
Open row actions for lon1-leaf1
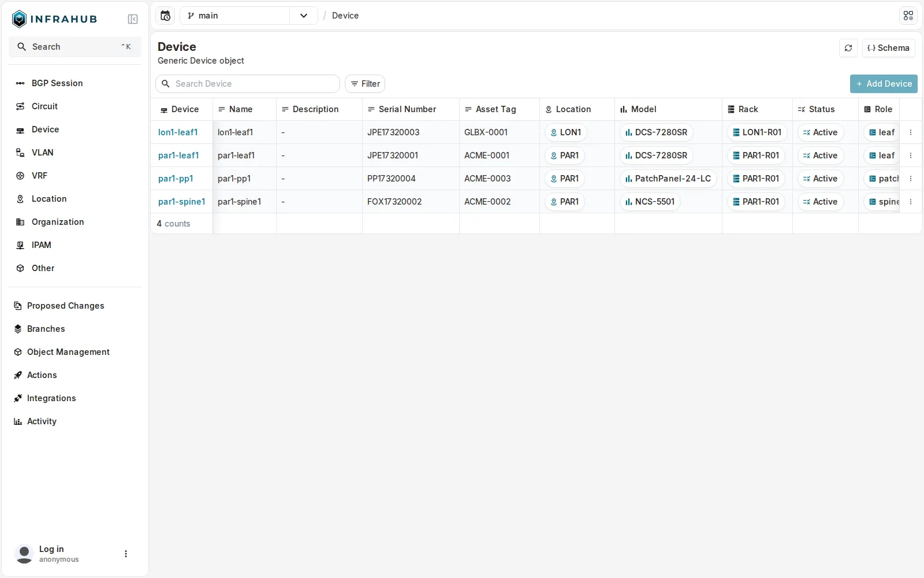click(911, 132)
